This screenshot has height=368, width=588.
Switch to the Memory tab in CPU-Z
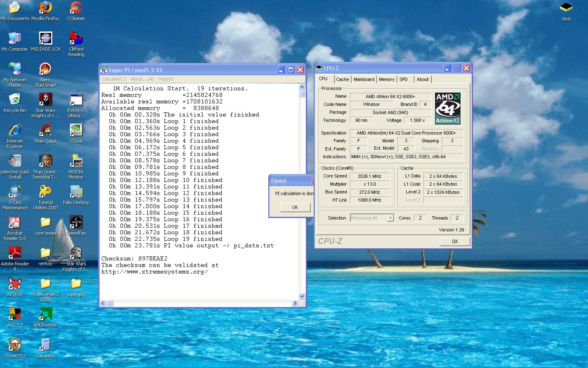(x=386, y=79)
